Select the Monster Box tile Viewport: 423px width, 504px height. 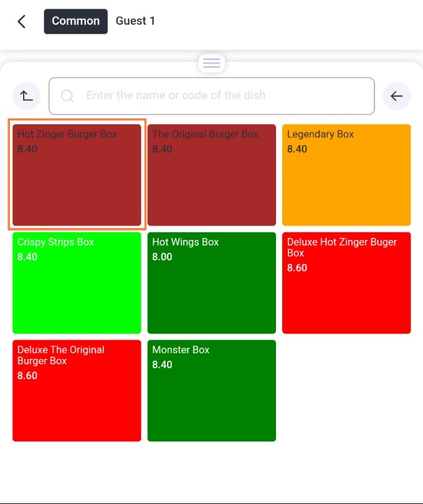(x=212, y=391)
